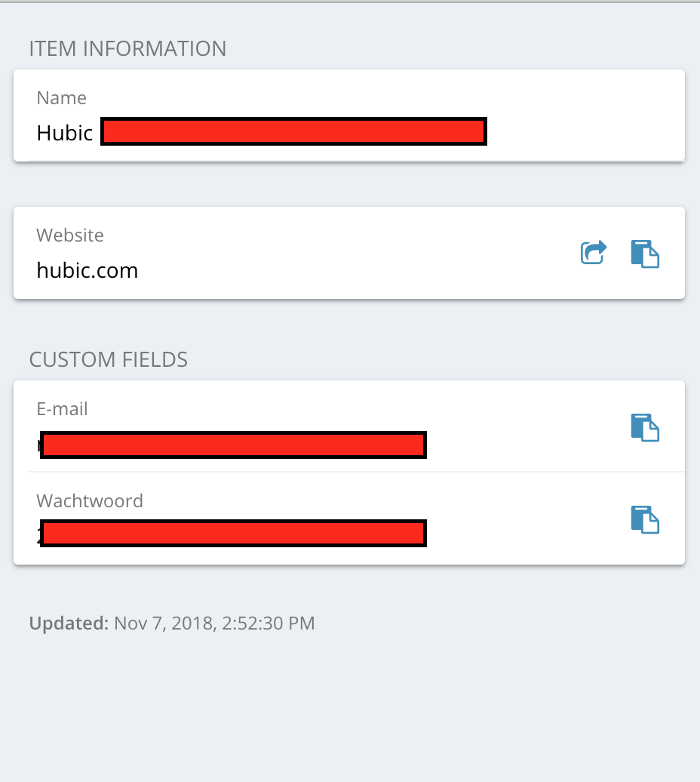Click the Website label
The width and height of the screenshot is (700, 782).
(69, 235)
